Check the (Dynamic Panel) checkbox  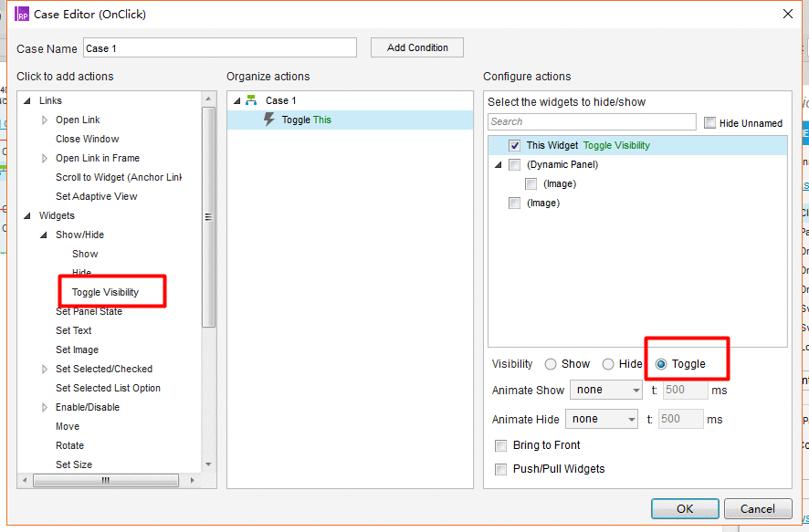pyautogui.click(x=514, y=164)
